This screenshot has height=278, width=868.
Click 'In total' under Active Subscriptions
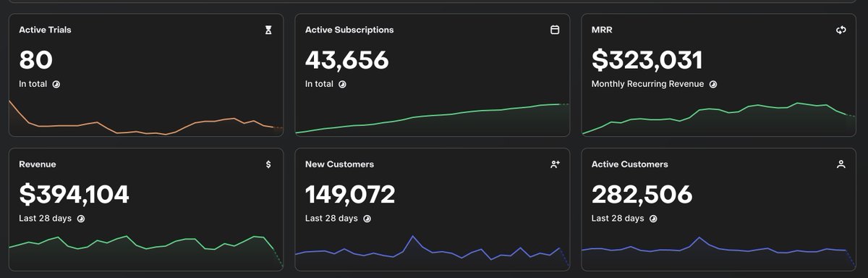pos(320,84)
